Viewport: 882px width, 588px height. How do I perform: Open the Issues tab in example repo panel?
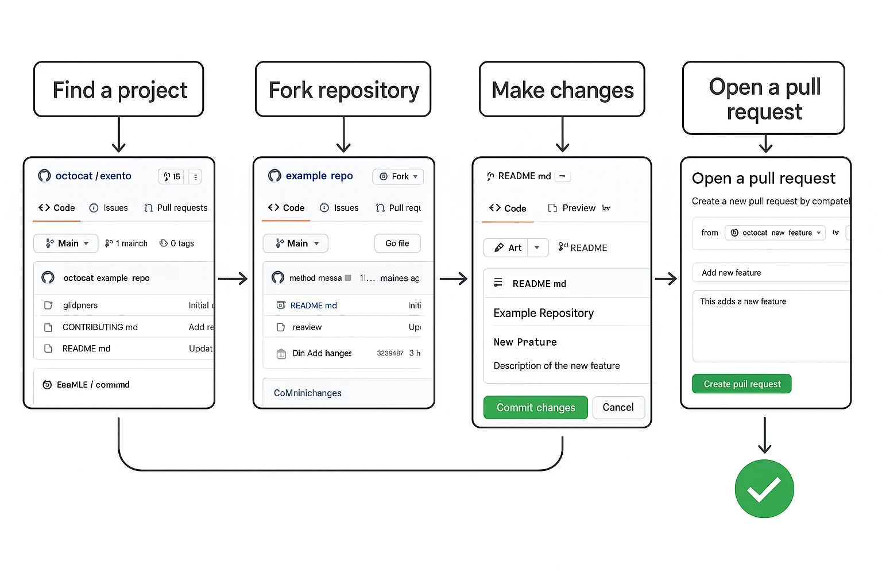pyautogui.click(x=339, y=208)
